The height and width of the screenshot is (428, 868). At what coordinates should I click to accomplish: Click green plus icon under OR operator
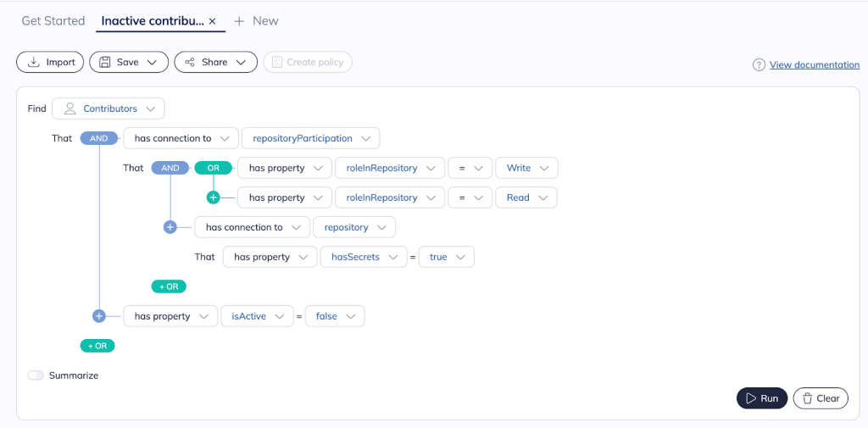[x=213, y=197]
